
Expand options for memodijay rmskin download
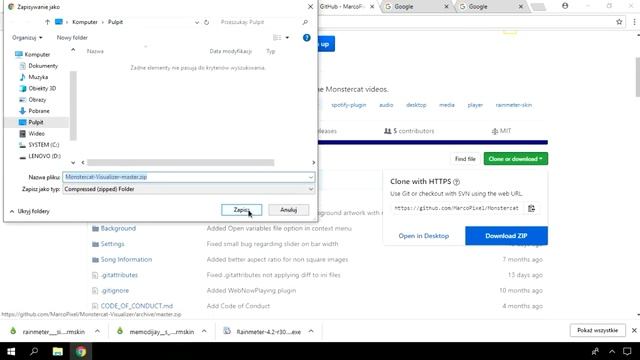[204, 331]
